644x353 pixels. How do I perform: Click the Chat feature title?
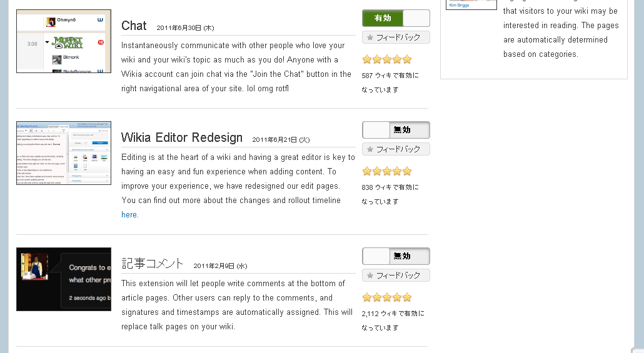134,26
